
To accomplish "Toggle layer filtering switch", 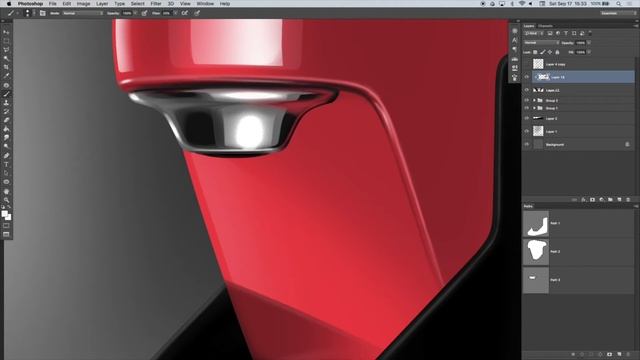I will [590, 33].
